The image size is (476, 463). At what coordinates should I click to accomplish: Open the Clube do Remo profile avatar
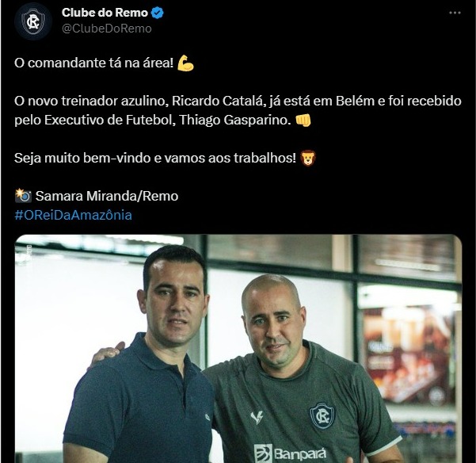coord(33,21)
